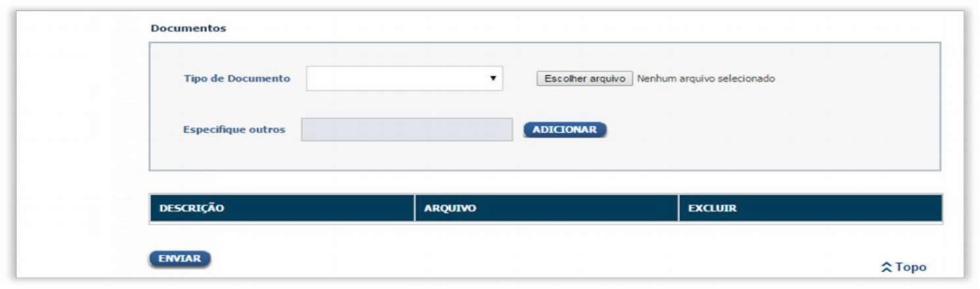Expand the Tipo de Documento dropdown arrow
Image resolution: width=980 pixels, height=289 pixels.
click(493, 78)
